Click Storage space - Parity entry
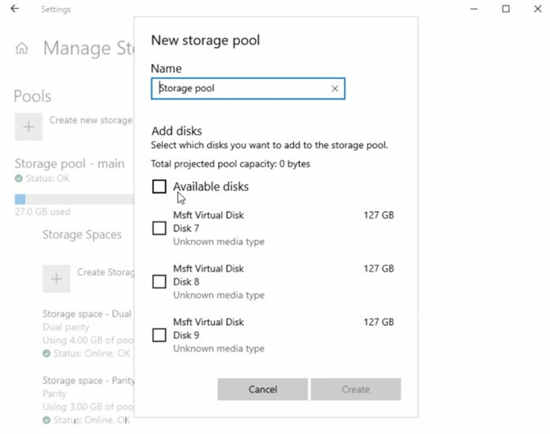550x434 pixels. tap(88, 380)
